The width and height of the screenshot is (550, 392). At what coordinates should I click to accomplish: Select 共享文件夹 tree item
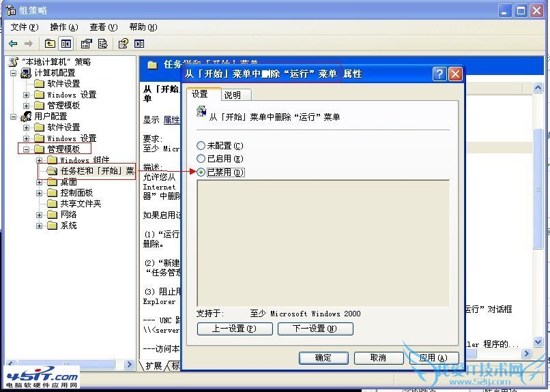click(x=81, y=204)
